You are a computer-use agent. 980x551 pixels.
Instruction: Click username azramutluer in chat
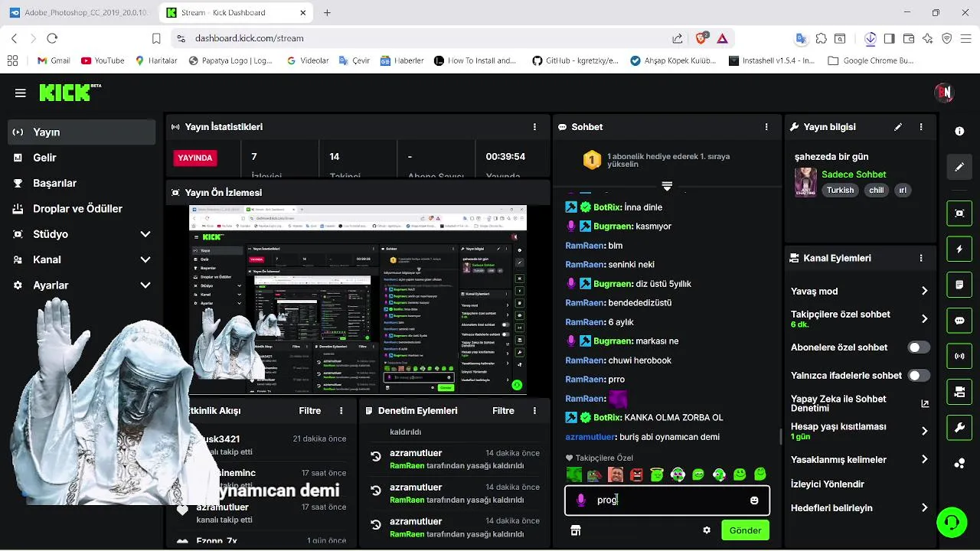pos(590,437)
